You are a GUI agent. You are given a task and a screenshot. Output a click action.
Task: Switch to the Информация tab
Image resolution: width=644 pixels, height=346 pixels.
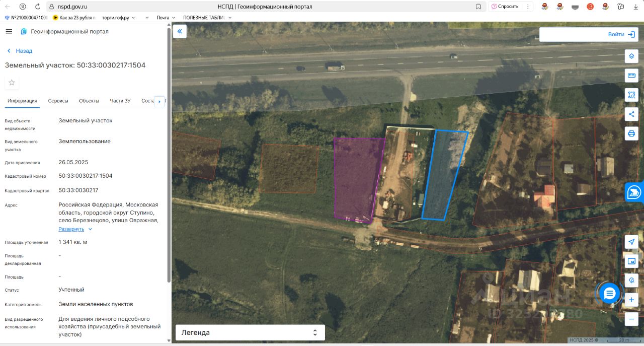tap(22, 101)
